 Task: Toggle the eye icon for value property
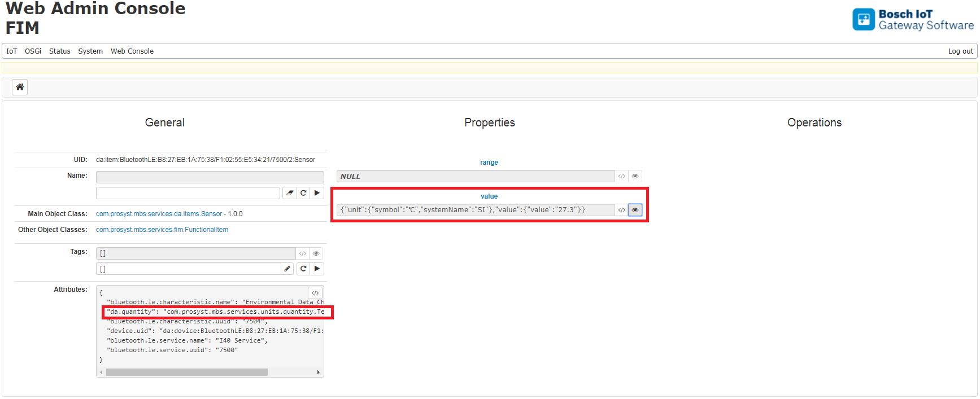pyautogui.click(x=635, y=210)
